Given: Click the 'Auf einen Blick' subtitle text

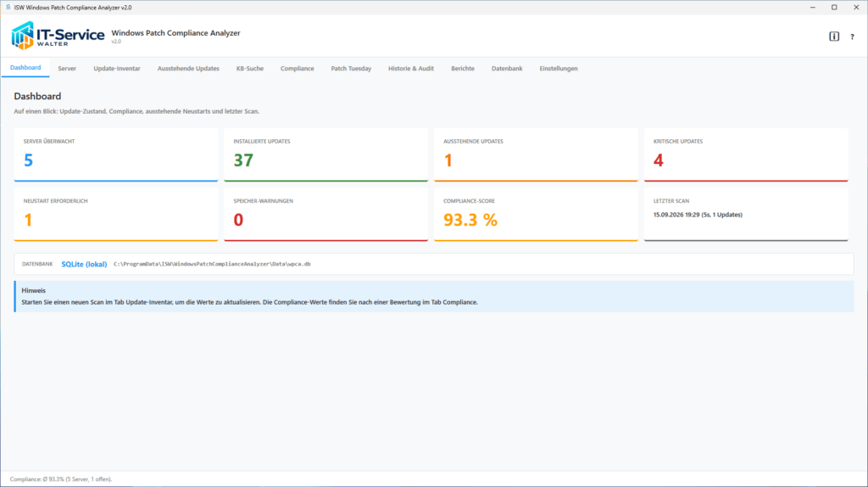Looking at the screenshot, I should click(x=136, y=111).
